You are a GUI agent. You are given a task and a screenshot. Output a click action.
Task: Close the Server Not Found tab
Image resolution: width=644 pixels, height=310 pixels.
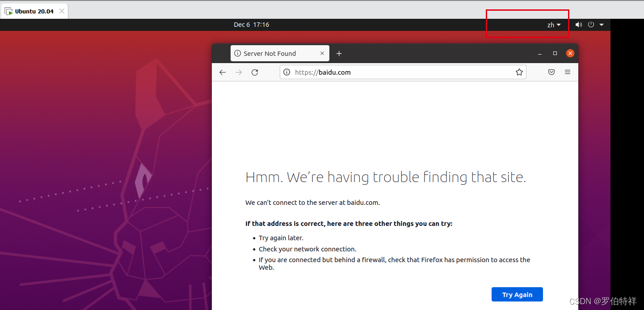pos(322,53)
